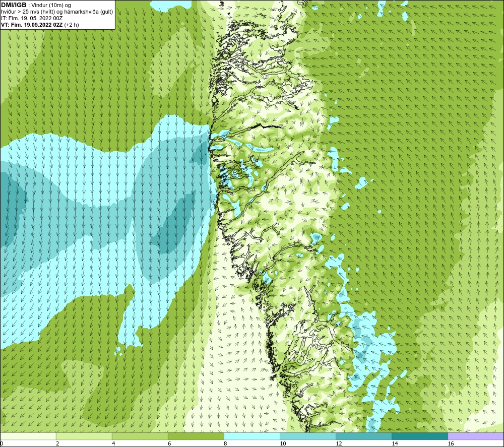Click the 6–8 m/s darker green legend swatch
Screen dimensions: 504x447
[196, 436]
